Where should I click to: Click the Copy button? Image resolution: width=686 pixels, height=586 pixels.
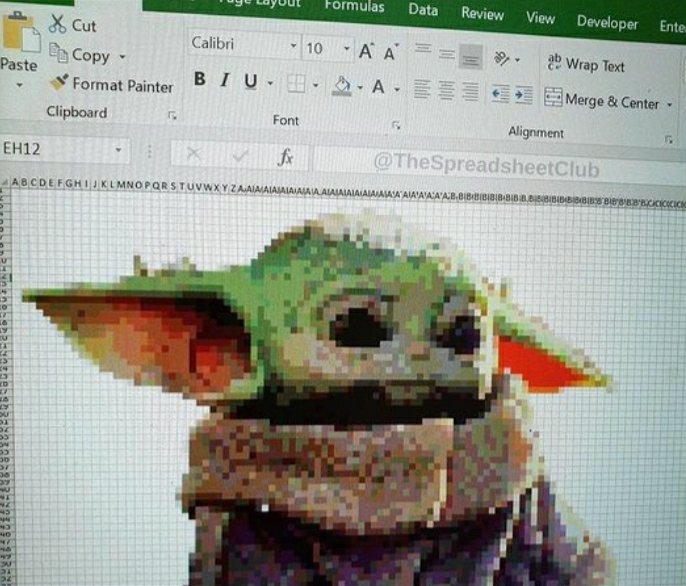pyautogui.click(x=80, y=55)
